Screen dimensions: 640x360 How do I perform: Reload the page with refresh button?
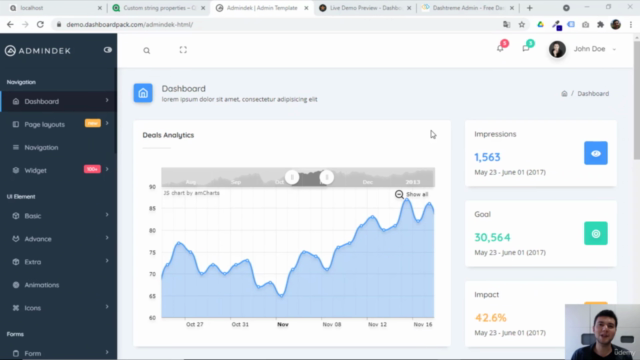click(x=40, y=24)
